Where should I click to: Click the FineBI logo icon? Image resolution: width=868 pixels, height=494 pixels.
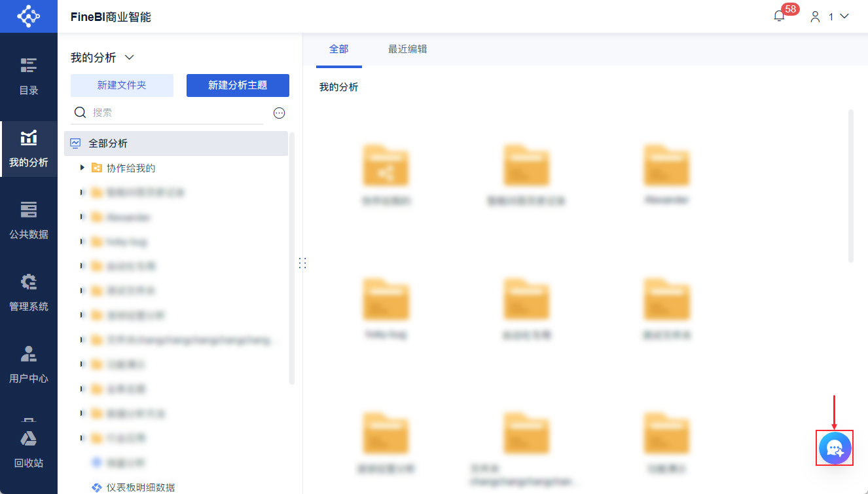pyautogui.click(x=28, y=16)
